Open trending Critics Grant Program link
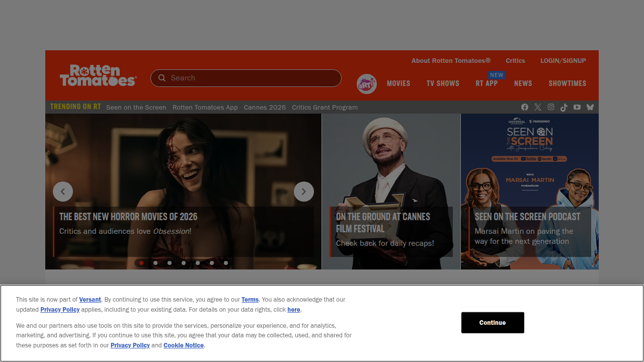Viewport: 644px width, 362px height. [325, 107]
